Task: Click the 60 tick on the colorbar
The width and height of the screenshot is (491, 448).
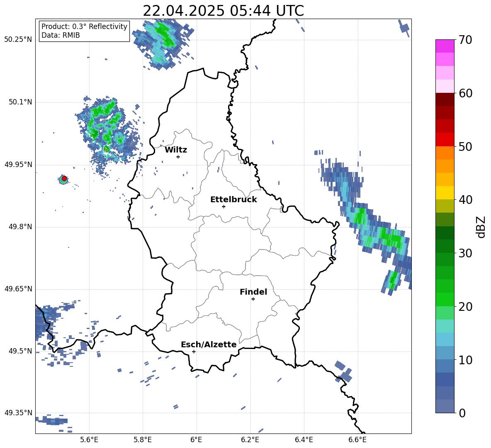Action: [x=465, y=93]
